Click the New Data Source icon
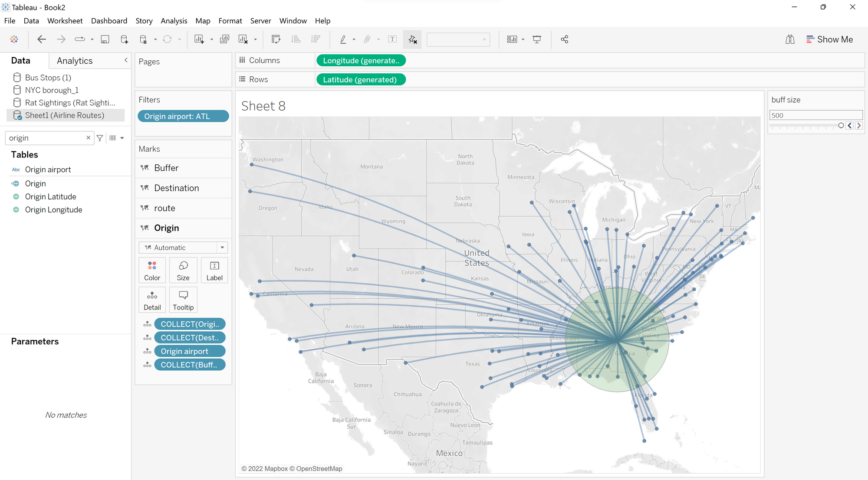The height and width of the screenshot is (480, 868). tap(124, 39)
